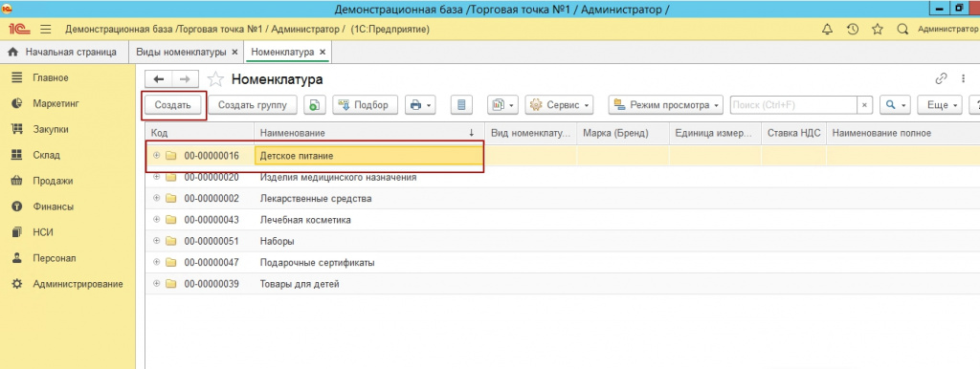Screen dimensions: 980x369
Task: Add Номенклатура to favorites star
Action: [215, 79]
